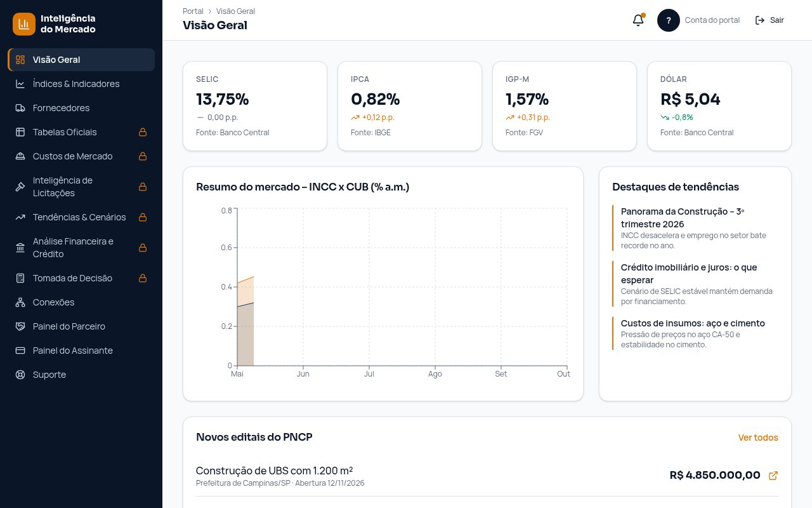Screen dimensions: 812x508
Task: Click the lock icon beside Tomada de Decisão
Action: [143, 278]
